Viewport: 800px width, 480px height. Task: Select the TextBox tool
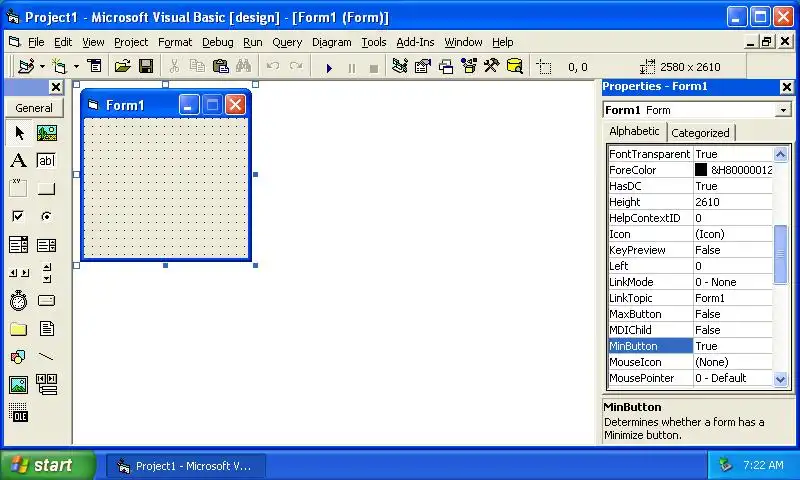[x=46, y=161]
